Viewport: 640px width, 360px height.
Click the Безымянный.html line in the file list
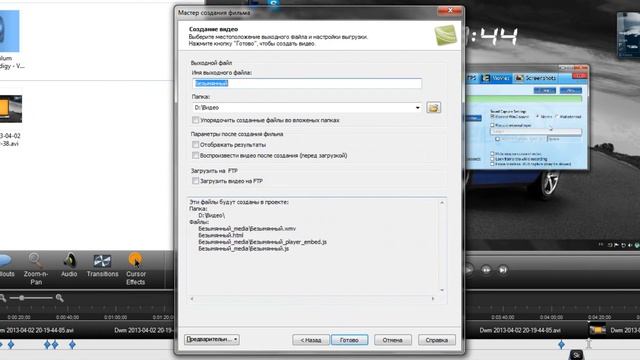(x=221, y=235)
